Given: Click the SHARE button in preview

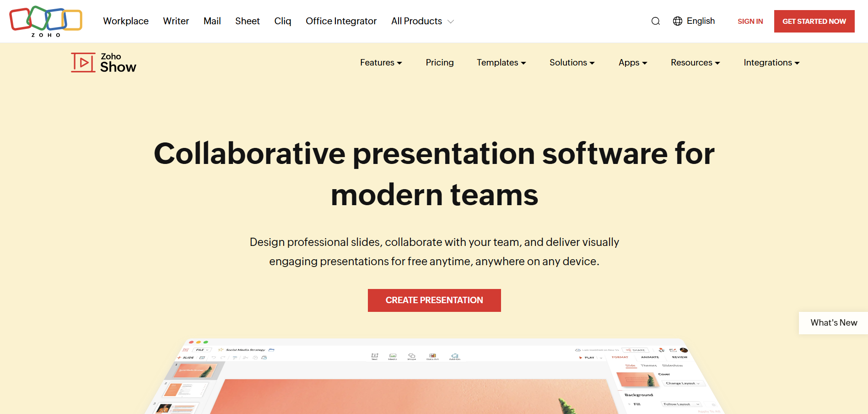Looking at the screenshot, I should (x=636, y=350).
